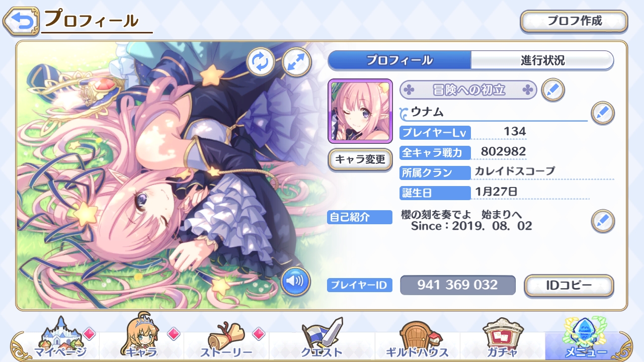Select the メニュー crystal icon
The height and width of the screenshot is (362, 644).
pos(586,338)
